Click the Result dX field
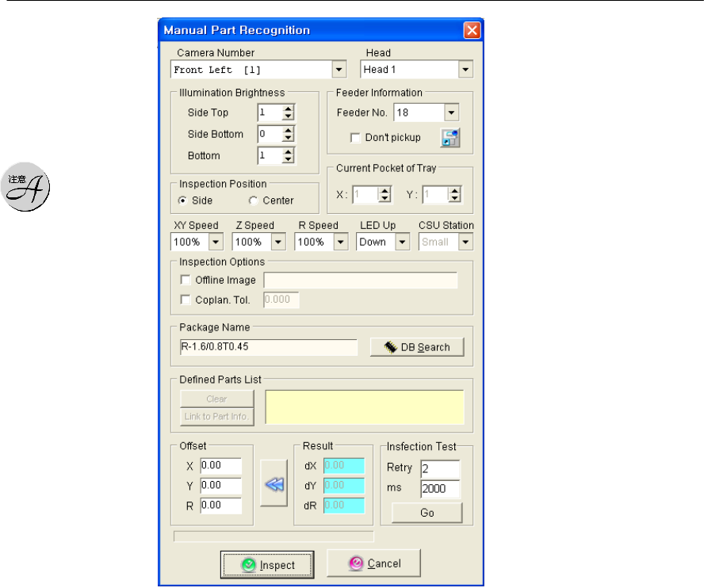The height and width of the screenshot is (588, 704). point(344,465)
